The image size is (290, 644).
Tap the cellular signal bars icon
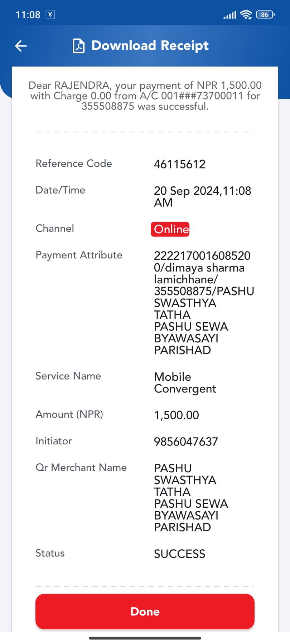tap(230, 15)
